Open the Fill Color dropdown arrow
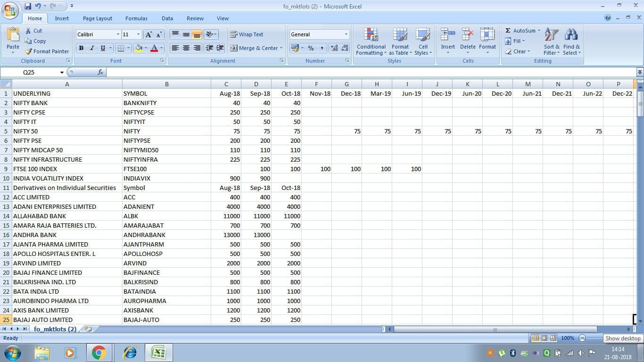 (x=145, y=48)
